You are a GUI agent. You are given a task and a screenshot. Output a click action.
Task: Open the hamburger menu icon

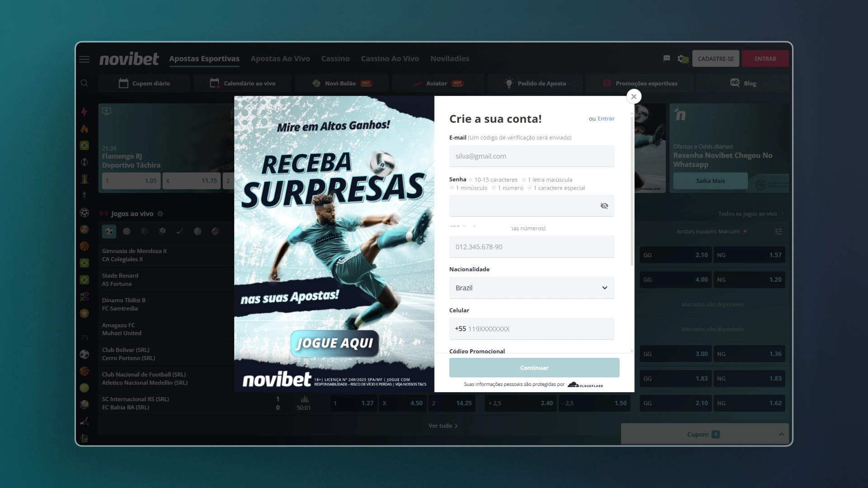[85, 59]
